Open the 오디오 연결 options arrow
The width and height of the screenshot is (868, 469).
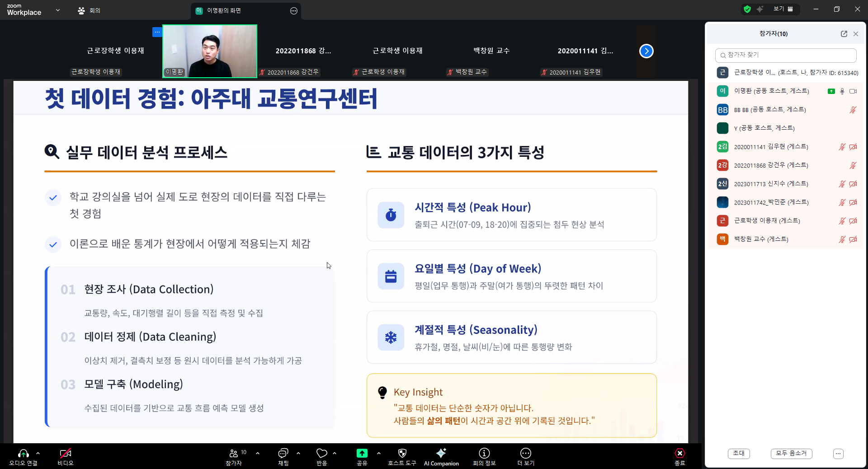[x=38, y=454]
